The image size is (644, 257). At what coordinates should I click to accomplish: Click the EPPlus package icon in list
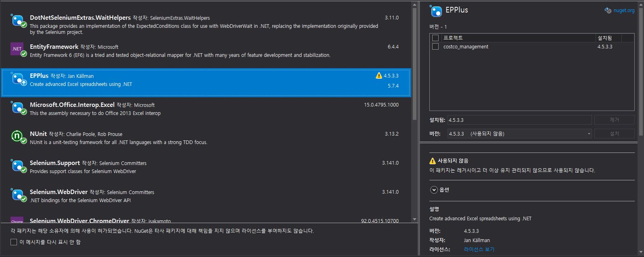[x=18, y=78]
